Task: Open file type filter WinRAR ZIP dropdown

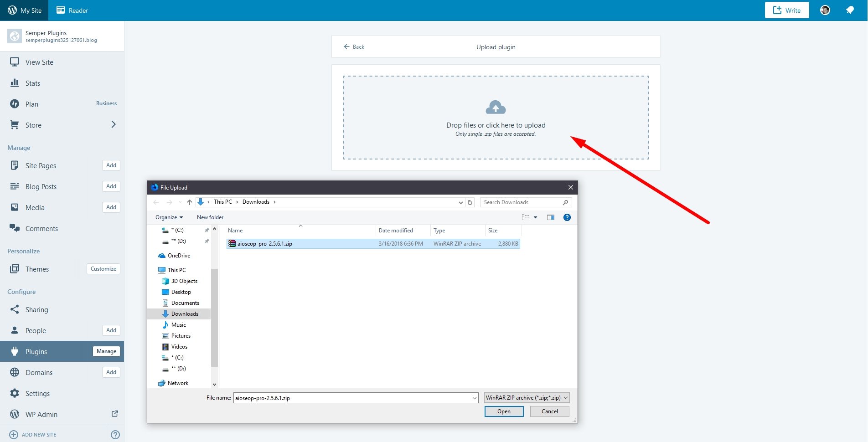Action: click(x=527, y=398)
